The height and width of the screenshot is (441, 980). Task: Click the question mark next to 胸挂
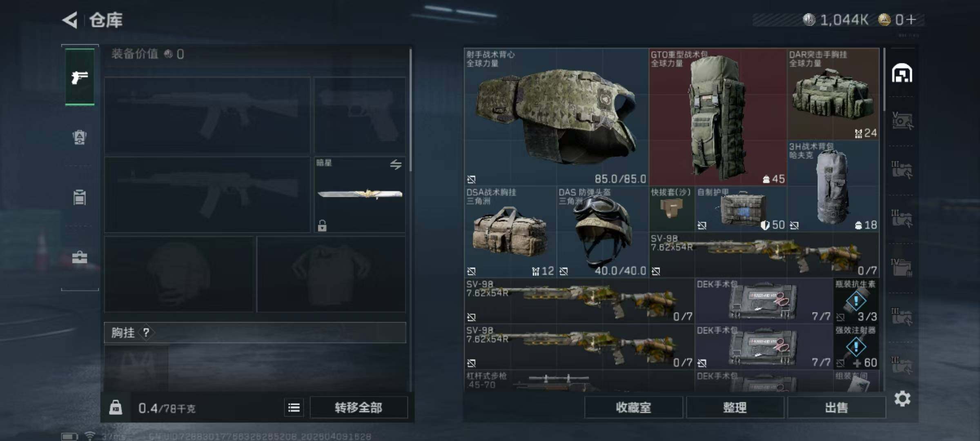(x=146, y=333)
